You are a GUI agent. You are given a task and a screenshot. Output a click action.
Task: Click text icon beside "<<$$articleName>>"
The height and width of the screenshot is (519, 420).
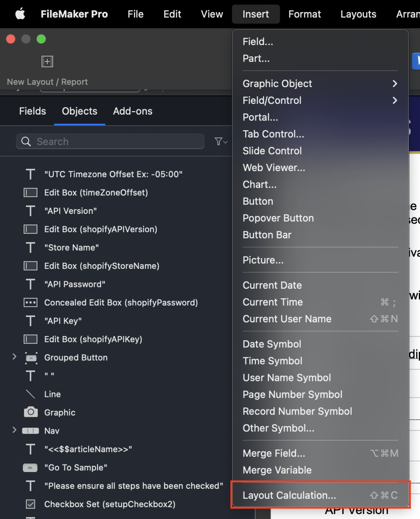pos(31,449)
